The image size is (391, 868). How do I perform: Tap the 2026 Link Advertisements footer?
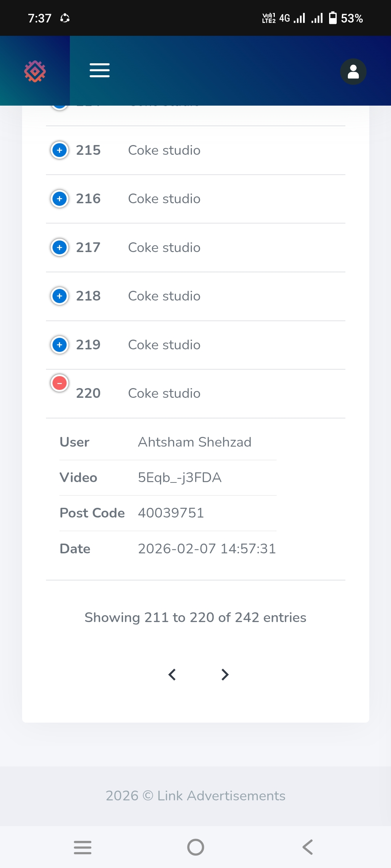click(195, 796)
